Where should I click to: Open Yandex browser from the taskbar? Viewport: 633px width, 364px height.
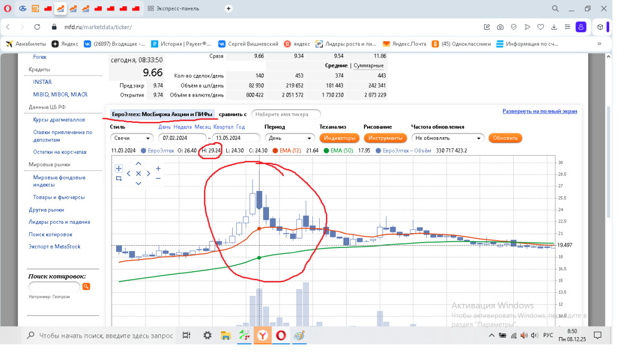click(x=263, y=336)
